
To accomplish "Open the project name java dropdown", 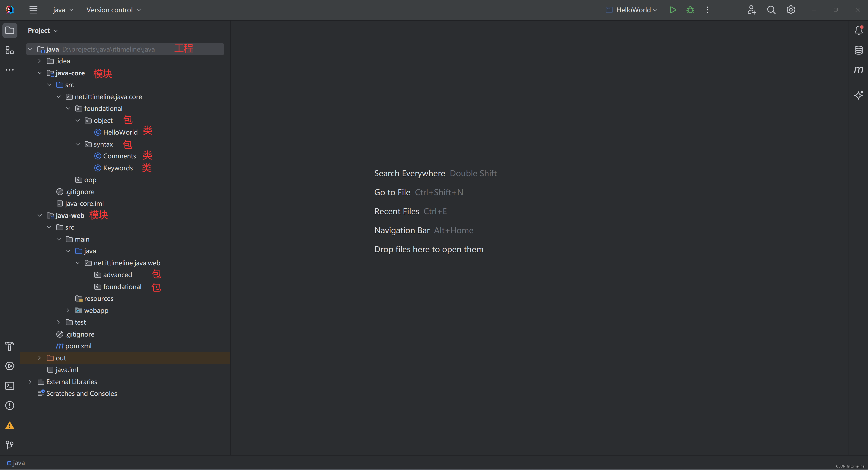I will (x=63, y=10).
